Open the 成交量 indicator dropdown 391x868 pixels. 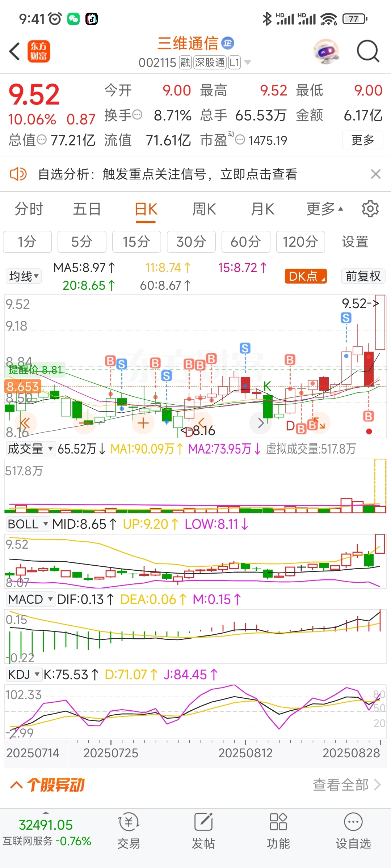pos(30,449)
